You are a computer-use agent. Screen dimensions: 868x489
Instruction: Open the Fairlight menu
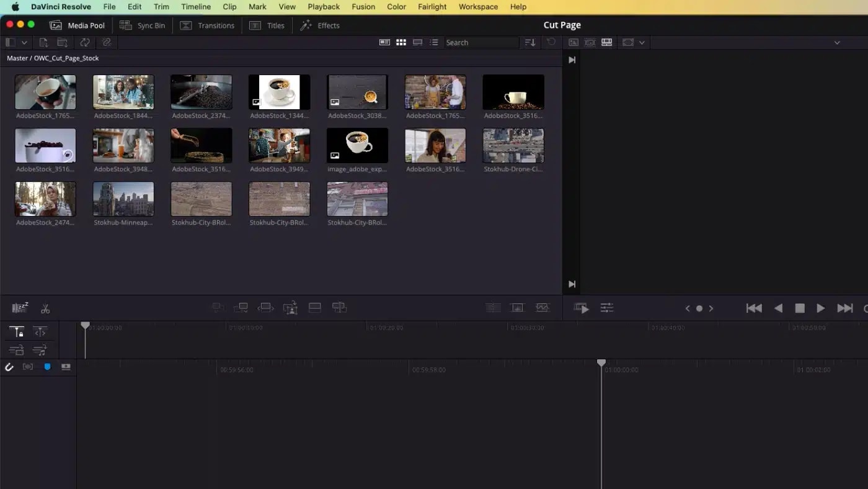[x=432, y=7]
